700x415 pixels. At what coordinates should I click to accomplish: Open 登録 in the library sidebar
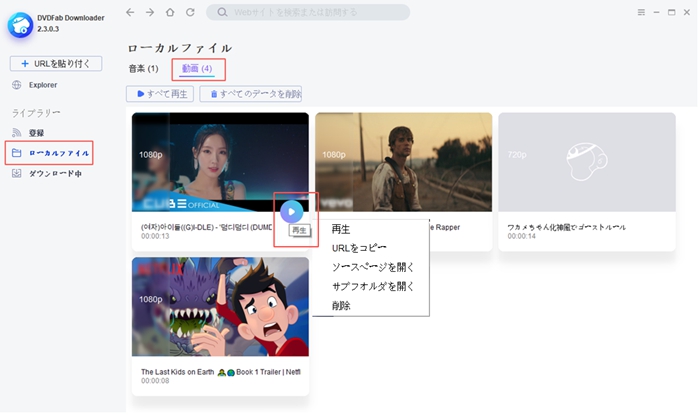36,133
